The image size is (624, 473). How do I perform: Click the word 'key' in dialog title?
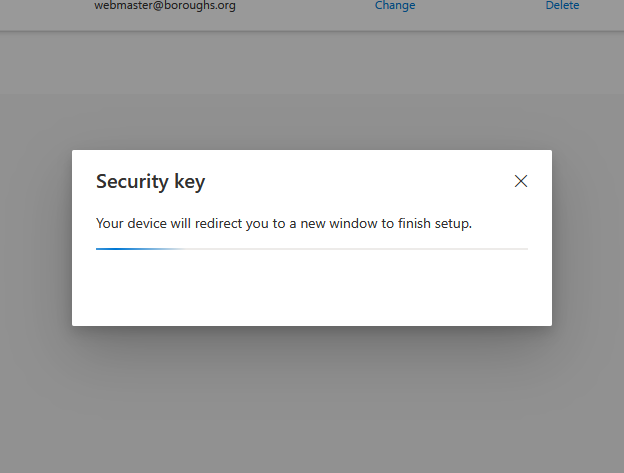[188, 181]
